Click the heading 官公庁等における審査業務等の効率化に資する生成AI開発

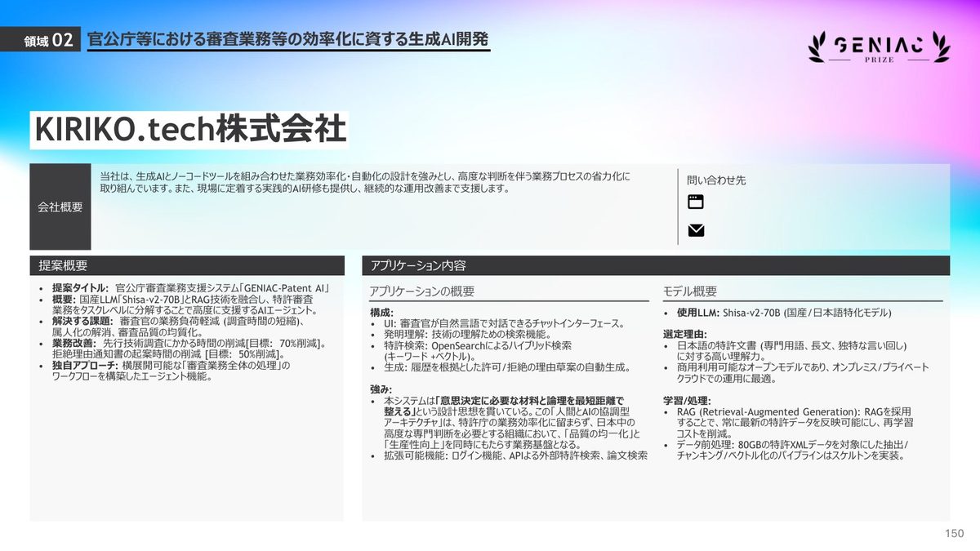[287, 39]
